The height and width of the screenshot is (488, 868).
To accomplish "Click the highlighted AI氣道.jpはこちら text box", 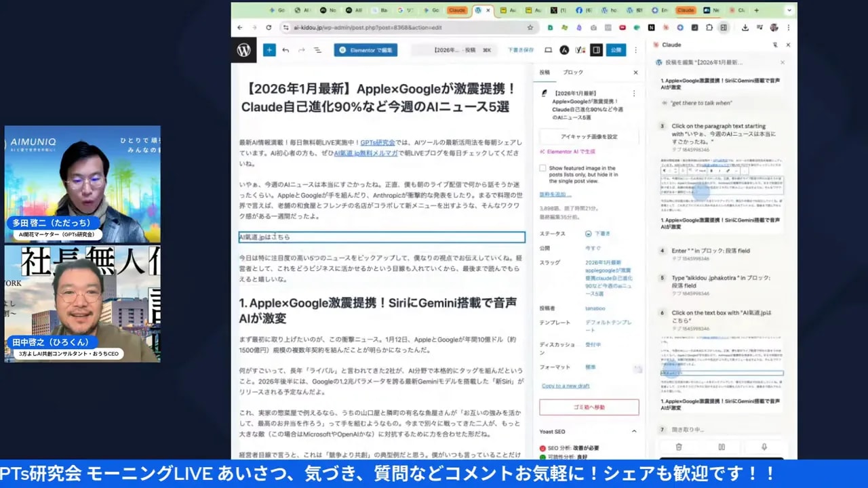I will 380,237.
